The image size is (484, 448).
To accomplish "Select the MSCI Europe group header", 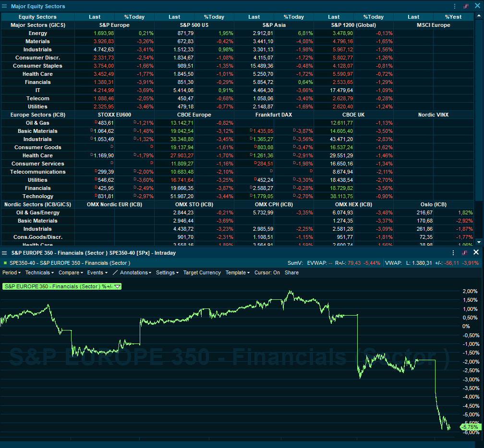I will click(434, 25).
